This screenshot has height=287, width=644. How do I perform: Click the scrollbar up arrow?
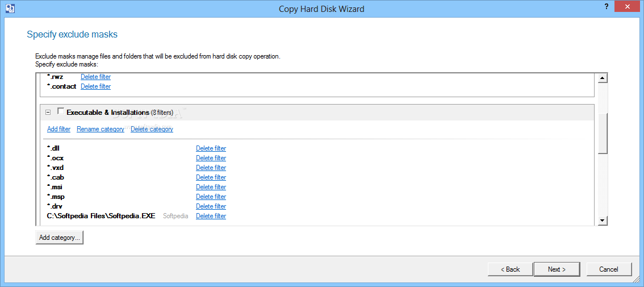pos(603,78)
